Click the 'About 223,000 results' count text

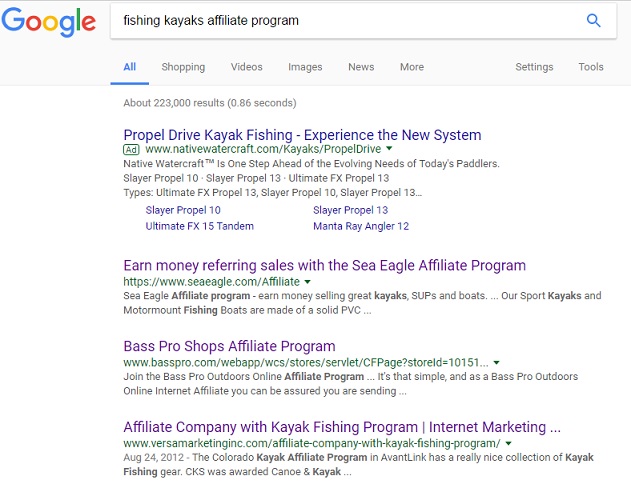[x=210, y=103]
